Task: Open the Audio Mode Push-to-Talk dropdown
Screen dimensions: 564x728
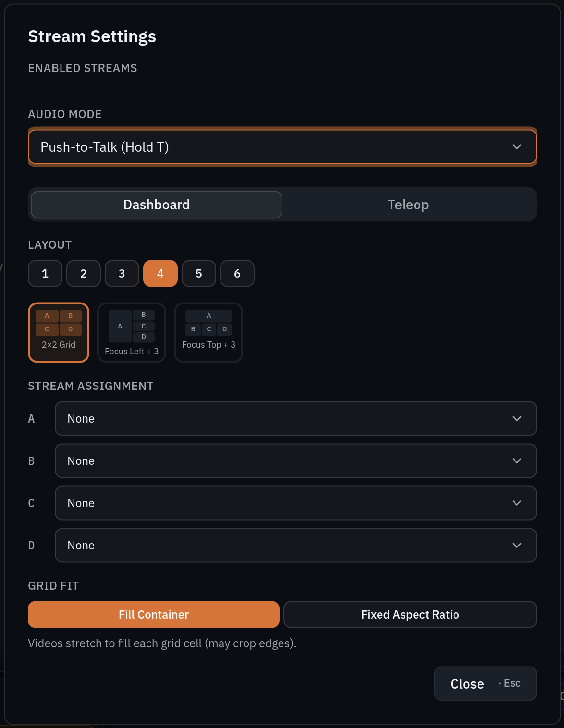Action: [282, 147]
